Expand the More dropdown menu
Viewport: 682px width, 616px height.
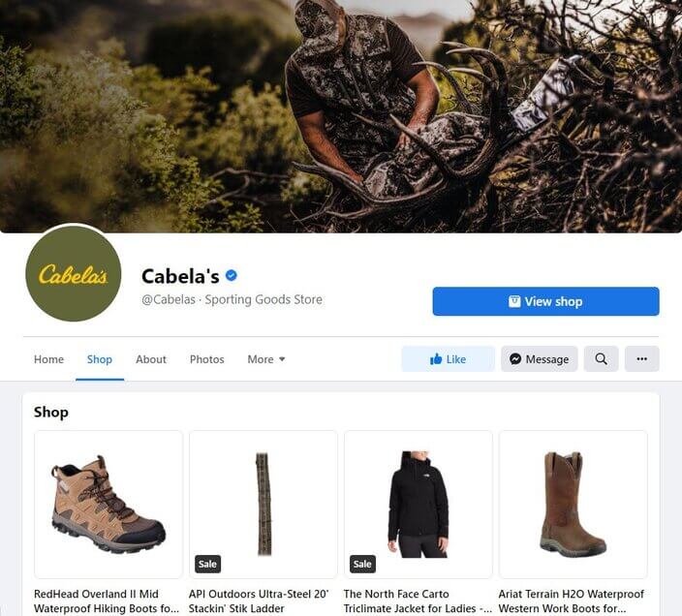pos(266,359)
